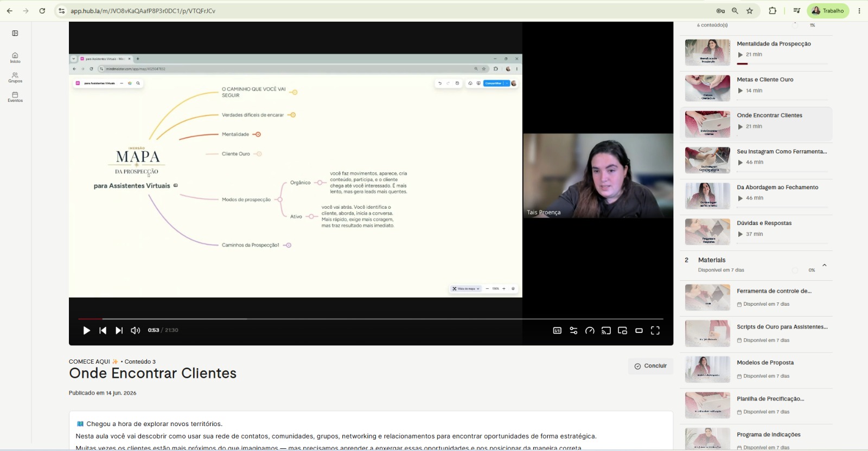Cast the video to a device

tap(606, 331)
